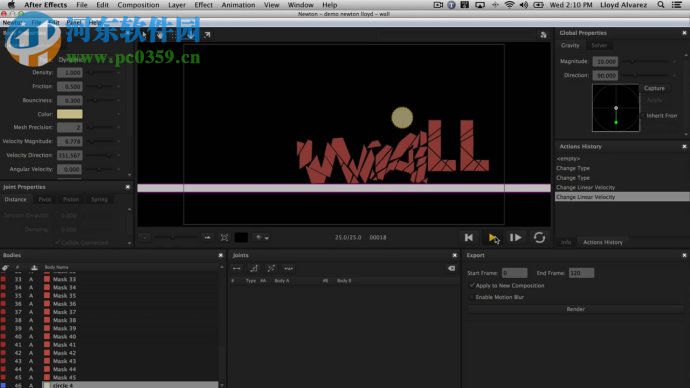This screenshot has width=690, height=388.
Task: Select the spring joint tool icon
Action: tap(289, 268)
